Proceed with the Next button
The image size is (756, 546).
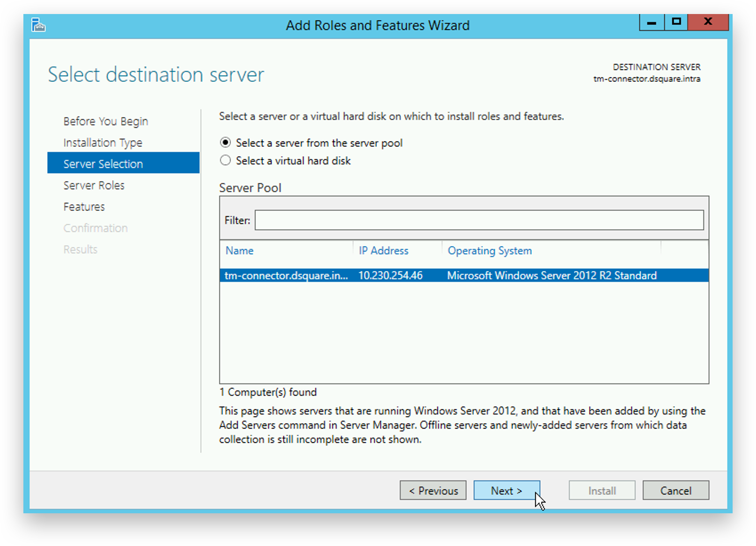[506, 490]
